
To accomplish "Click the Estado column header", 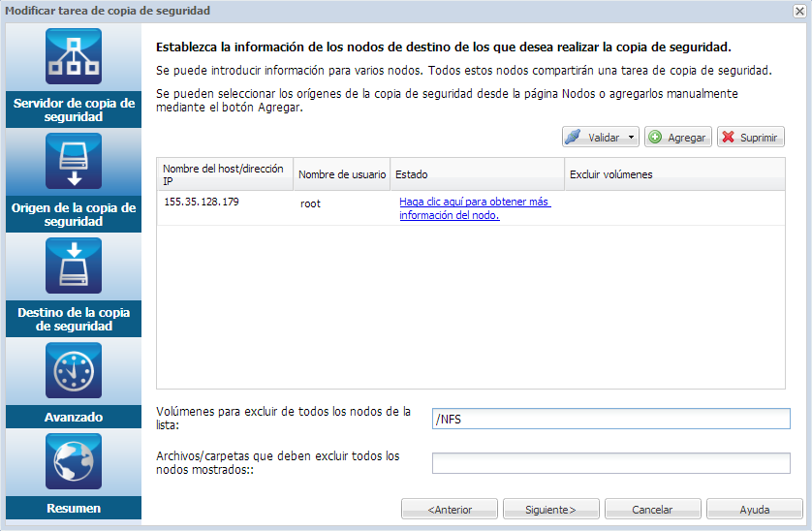I will [x=477, y=174].
